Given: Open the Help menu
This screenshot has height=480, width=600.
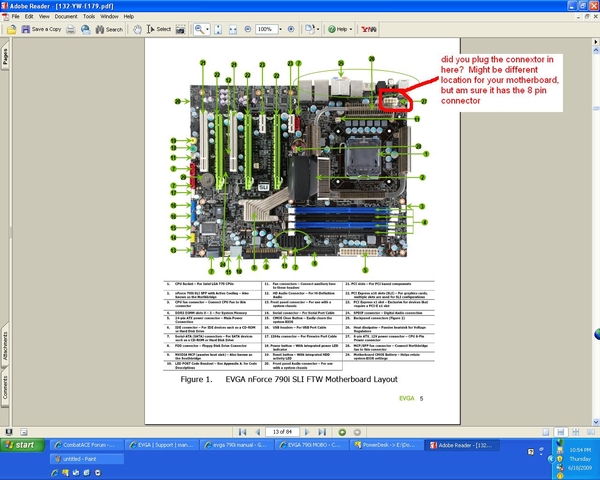Looking at the screenshot, I should tap(129, 16).
